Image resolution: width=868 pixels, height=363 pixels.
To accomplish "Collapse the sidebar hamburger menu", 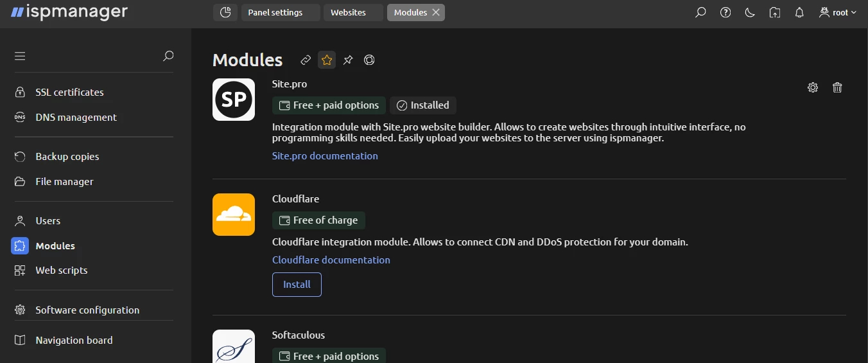I will click(20, 56).
